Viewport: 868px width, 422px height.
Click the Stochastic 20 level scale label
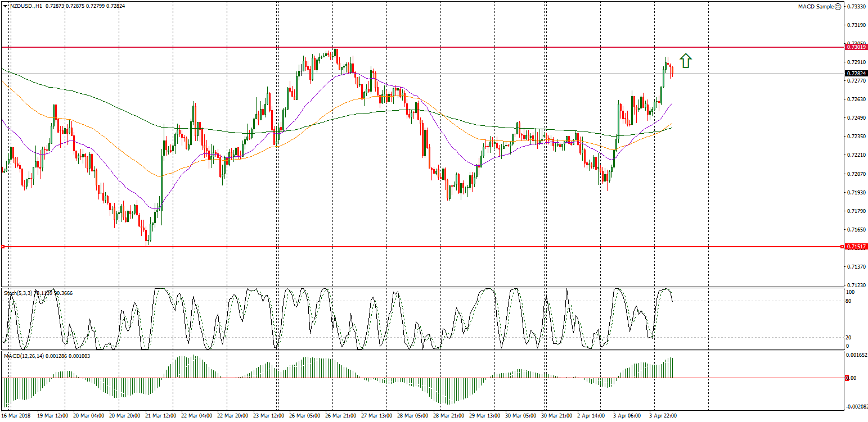point(849,337)
